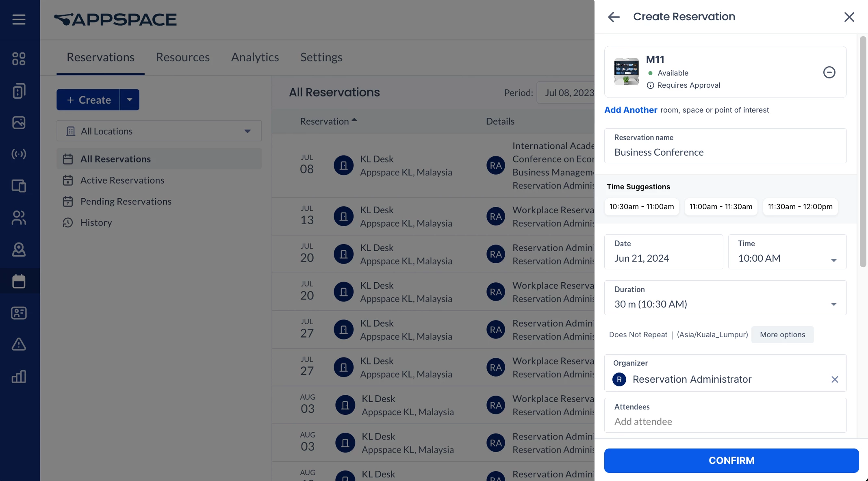Viewport: 868px width, 481px height.
Task: Open the analytics bar chart sidebar icon
Action: point(19,377)
